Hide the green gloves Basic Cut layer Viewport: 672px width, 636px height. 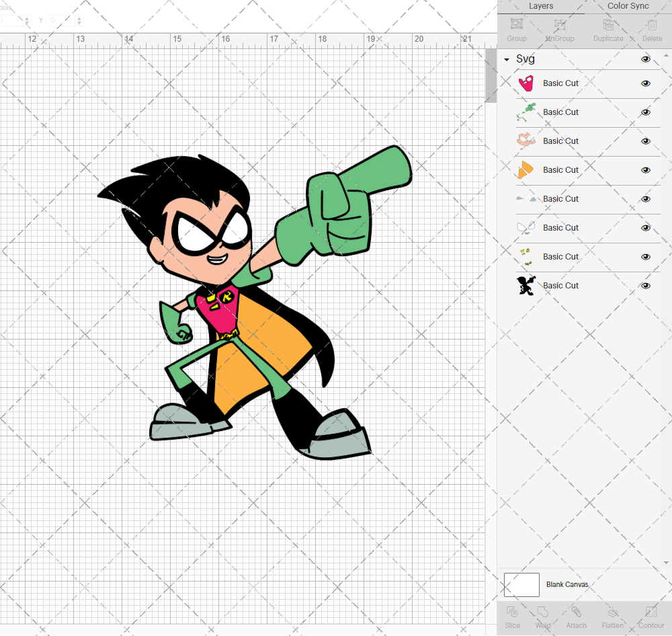645,112
